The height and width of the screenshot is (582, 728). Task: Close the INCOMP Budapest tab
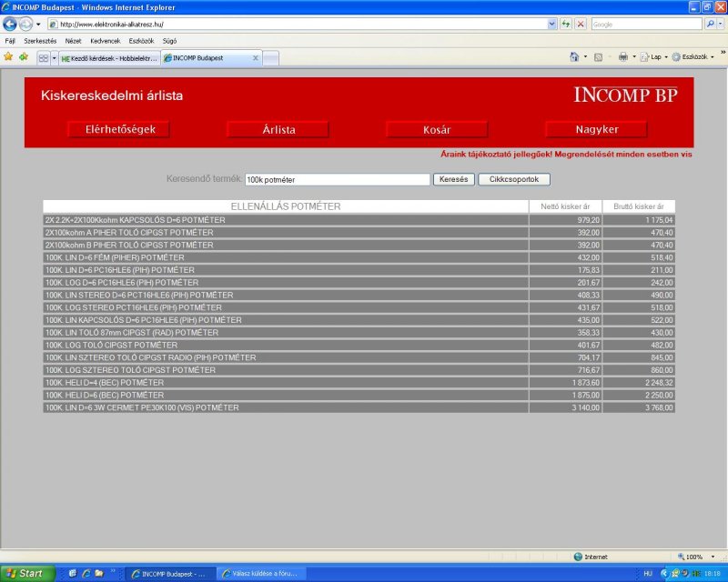(x=256, y=58)
